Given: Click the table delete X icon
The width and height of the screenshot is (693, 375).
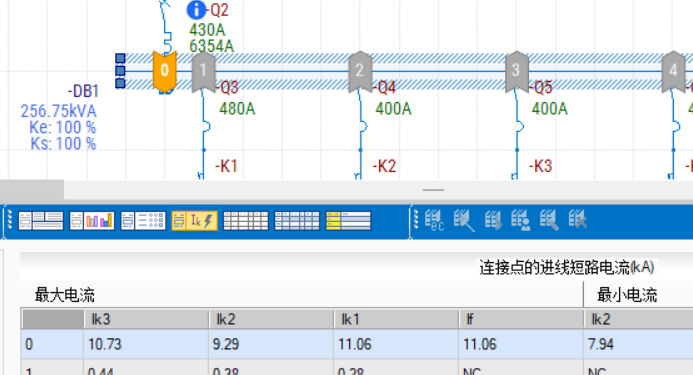Looking at the screenshot, I should (x=578, y=220).
